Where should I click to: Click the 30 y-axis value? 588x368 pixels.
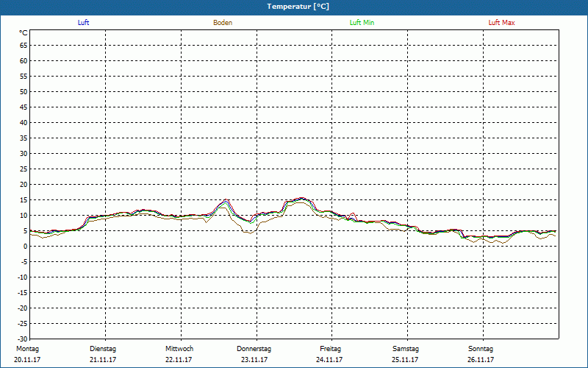pos(24,154)
